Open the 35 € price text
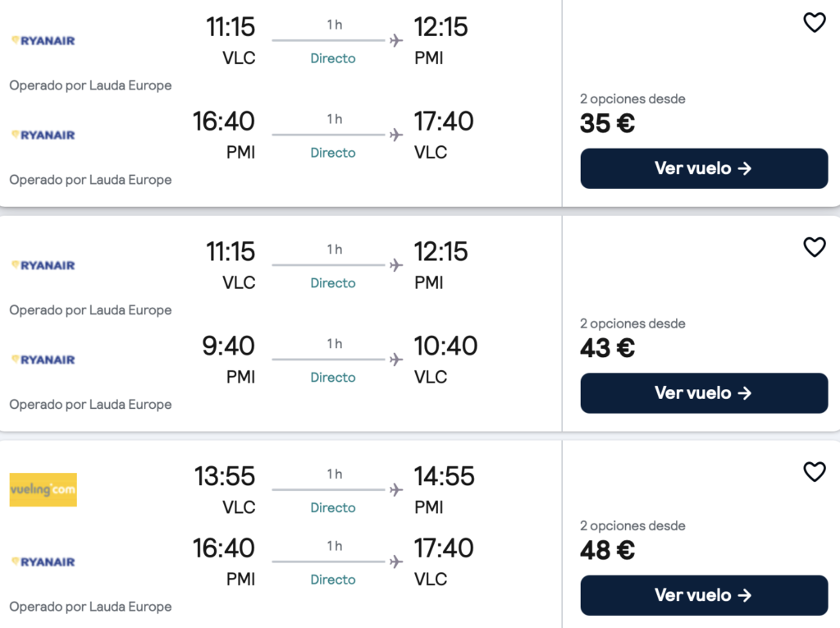This screenshot has width=840, height=628. coord(608,123)
